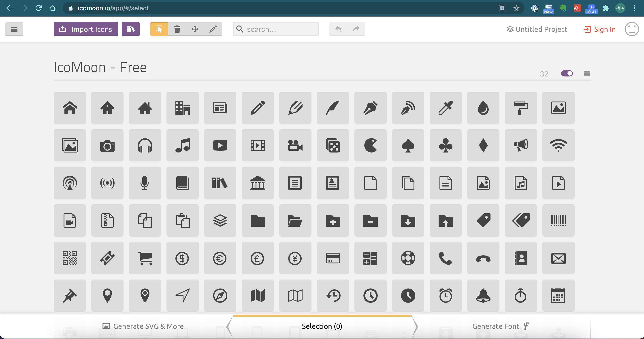
Task: Select the music notes icon
Action: coord(183,145)
